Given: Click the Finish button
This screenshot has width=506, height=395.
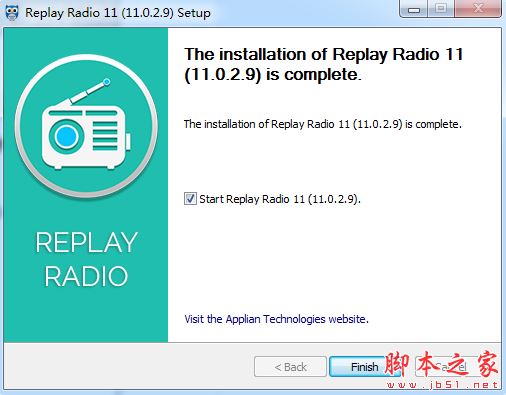Looking at the screenshot, I should tap(364, 367).
